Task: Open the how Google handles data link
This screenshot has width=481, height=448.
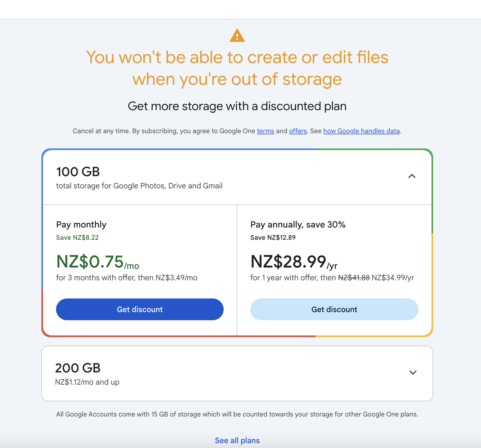Action: coord(361,131)
